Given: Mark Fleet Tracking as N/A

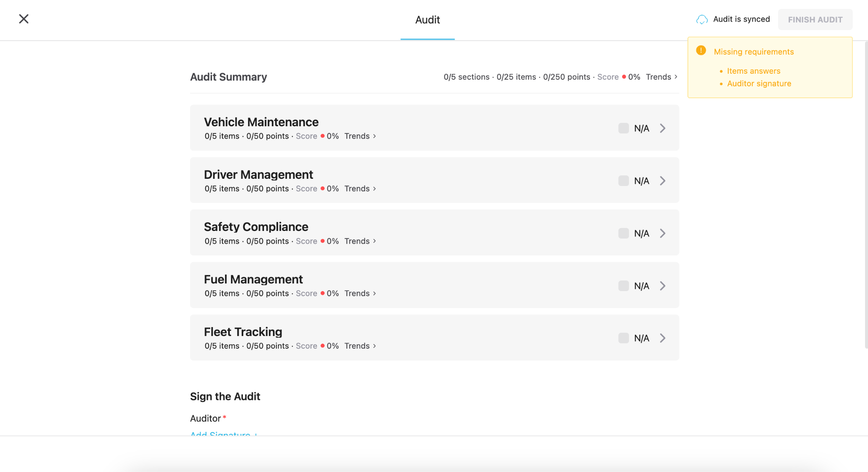Looking at the screenshot, I should [623, 338].
